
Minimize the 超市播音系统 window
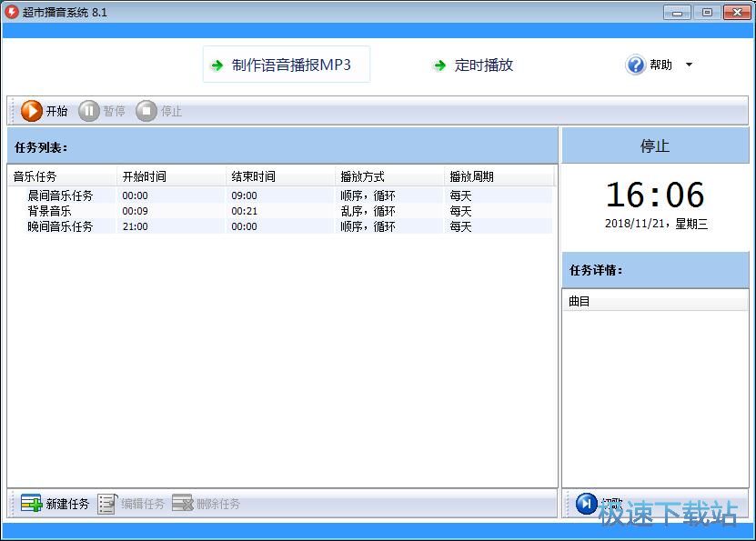[x=677, y=12]
